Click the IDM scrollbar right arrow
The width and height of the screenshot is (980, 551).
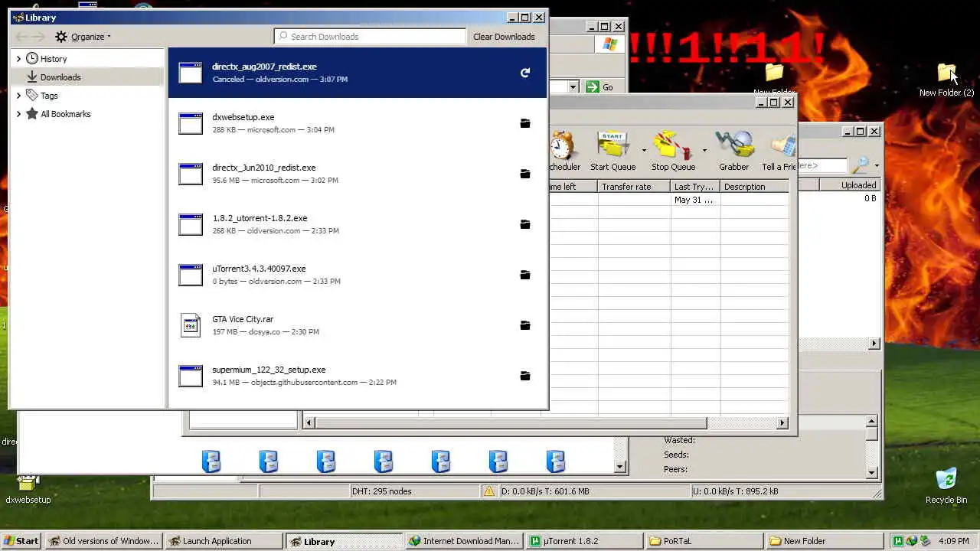[782, 422]
